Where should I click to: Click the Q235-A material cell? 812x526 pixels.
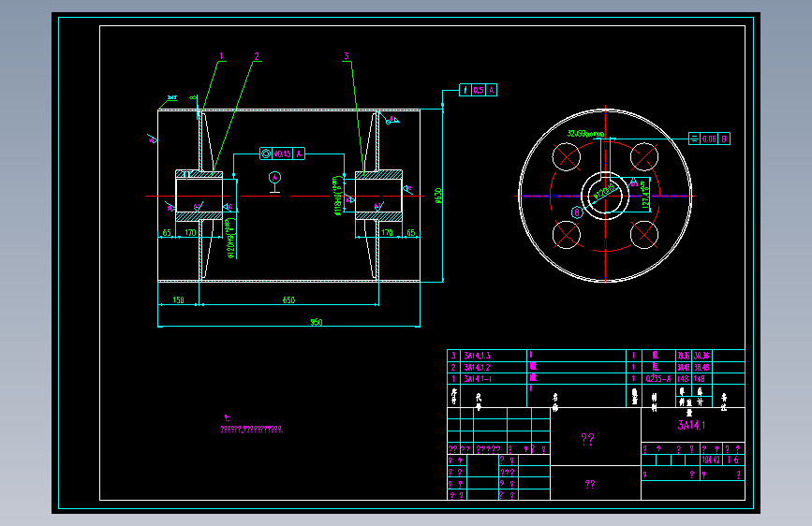(657, 378)
